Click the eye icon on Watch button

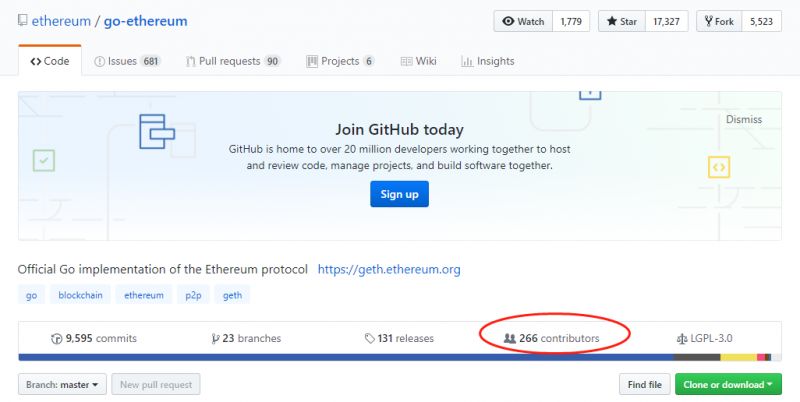pyautogui.click(x=508, y=21)
